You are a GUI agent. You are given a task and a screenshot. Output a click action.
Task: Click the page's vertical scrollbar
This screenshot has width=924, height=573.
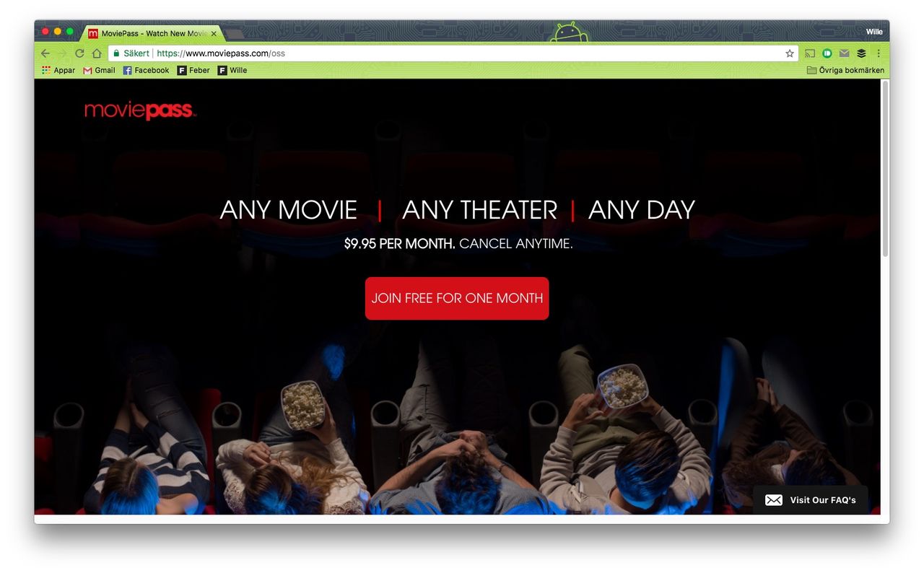click(885, 170)
